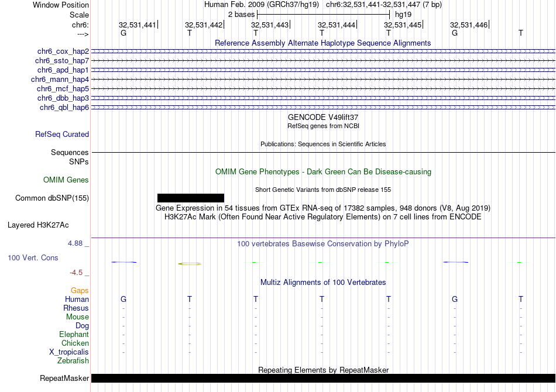
Task: Click the RepeatMasker black repeat bar
Action: pos(323,378)
